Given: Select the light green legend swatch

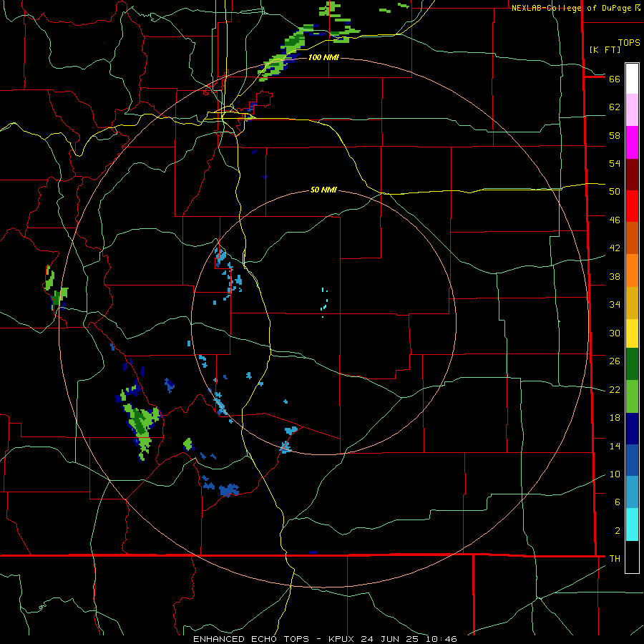Looking at the screenshot, I should click(632, 396).
